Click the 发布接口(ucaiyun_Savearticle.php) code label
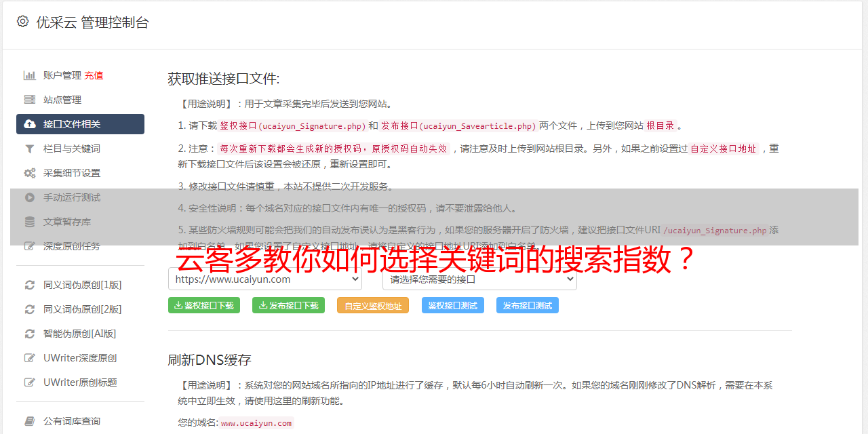The image size is (868, 434). 458,125
